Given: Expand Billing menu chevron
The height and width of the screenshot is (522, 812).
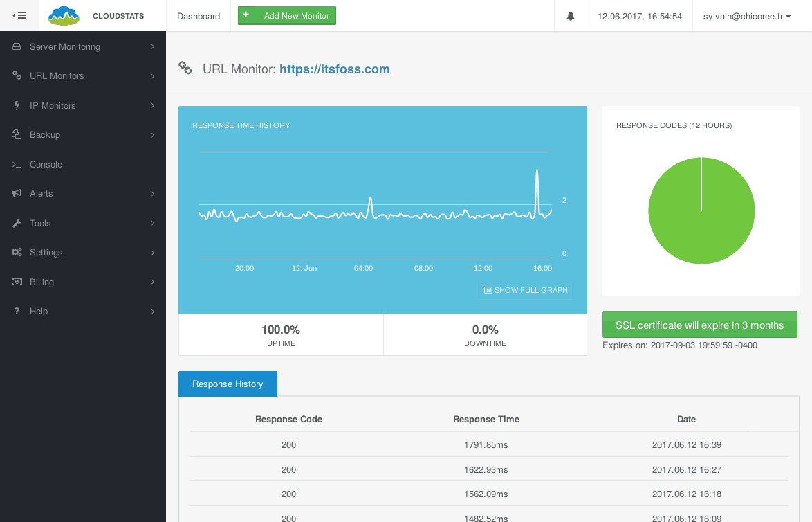Looking at the screenshot, I should tap(153, 282).
